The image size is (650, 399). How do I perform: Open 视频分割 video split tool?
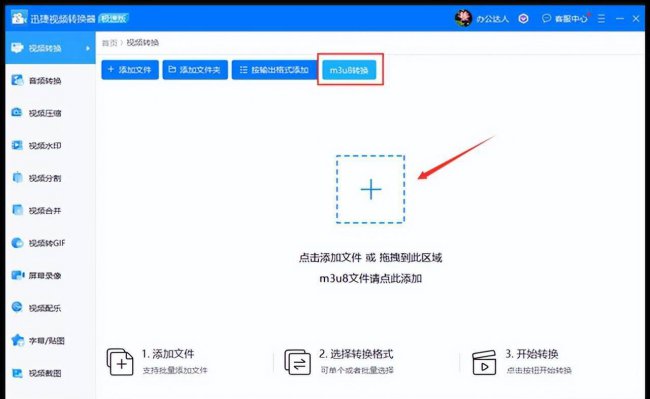(50, 178)
